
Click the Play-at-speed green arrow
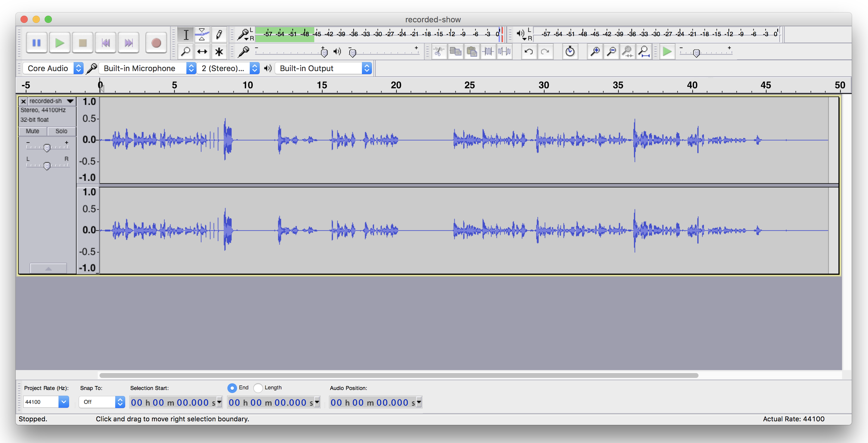click(667, 52)
